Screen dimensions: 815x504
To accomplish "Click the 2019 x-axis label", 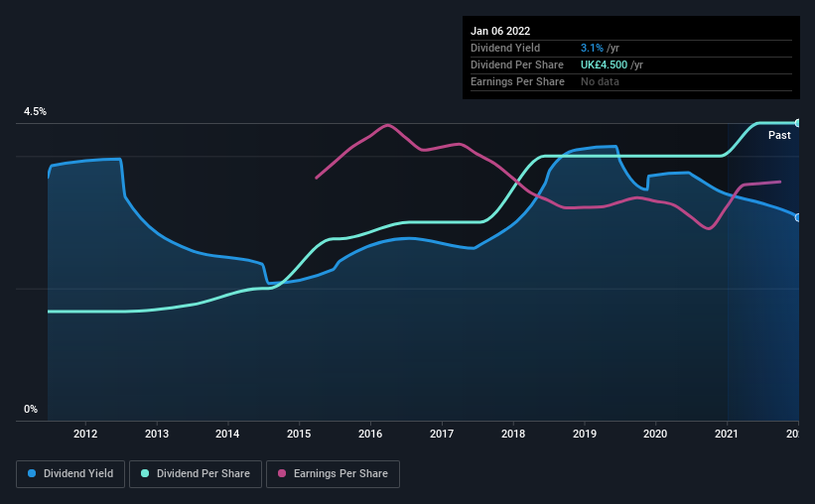I will coord(585,434).
